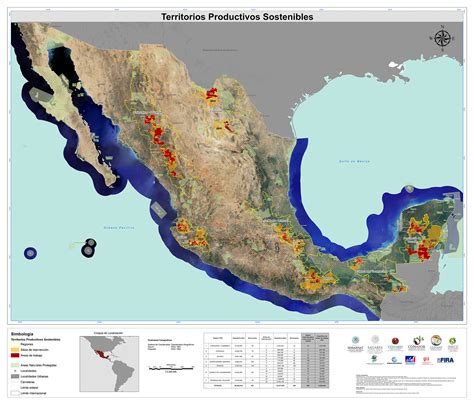Screen dimensions: 474x401
Task: Click the title Territorios Productivos Sostenibles
Action: pyautogui.click(x=237, y=17)
